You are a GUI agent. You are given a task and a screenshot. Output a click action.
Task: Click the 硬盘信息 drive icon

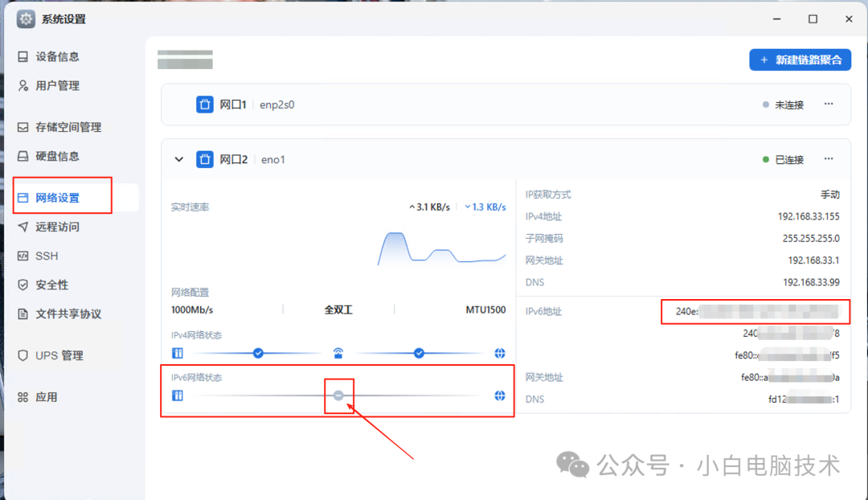point(23,156)
